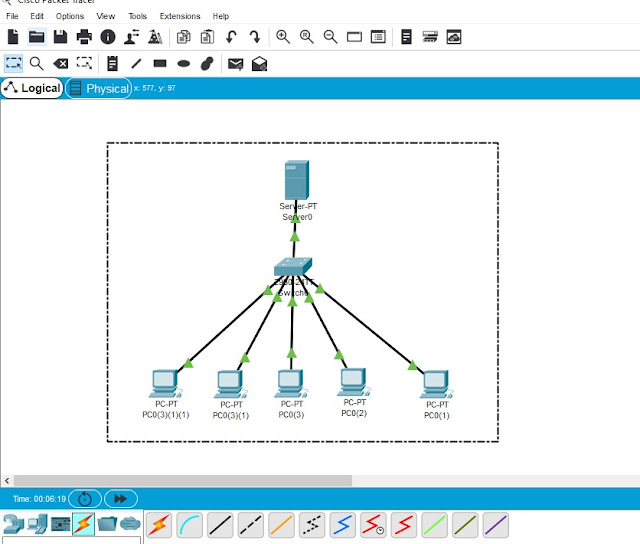Viewport: 640px width, 544px height.
Task: Pick the dotted Phone cable
Action: pyautogui.click(x=312, y=525)
